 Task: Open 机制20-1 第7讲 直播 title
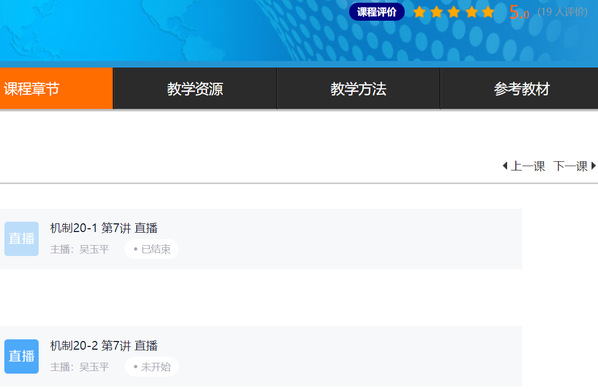(104, 228)
